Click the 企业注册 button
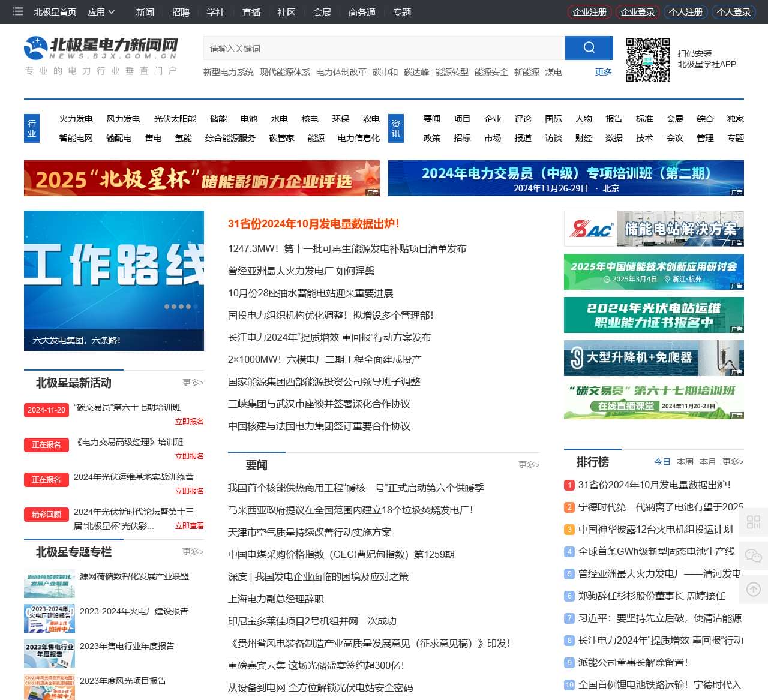 [589, 12]
